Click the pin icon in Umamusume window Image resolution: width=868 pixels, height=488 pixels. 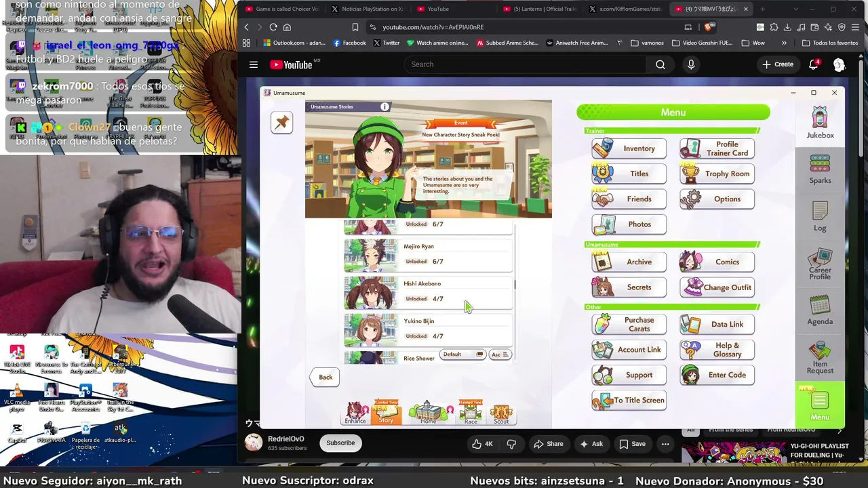pos(281,122)
